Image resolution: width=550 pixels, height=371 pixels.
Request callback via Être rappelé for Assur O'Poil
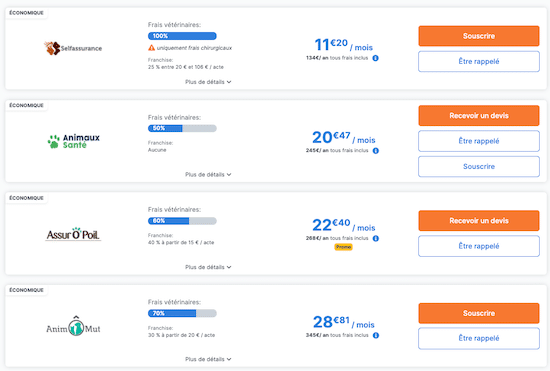[x=479, y=246]
